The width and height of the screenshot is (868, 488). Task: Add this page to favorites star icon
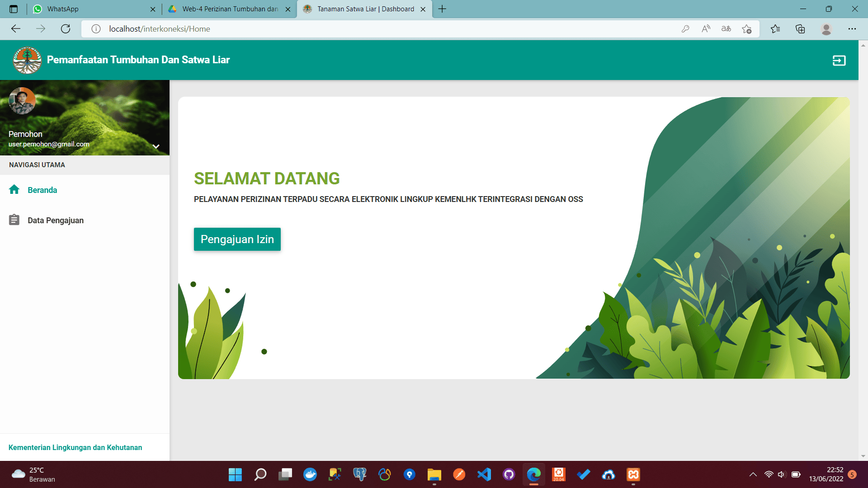pos(746,29)
